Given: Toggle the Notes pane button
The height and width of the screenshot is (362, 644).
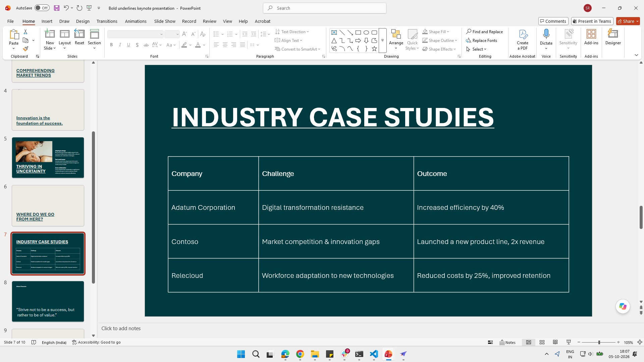Looking at the screenshot, I should coord(507,342).
